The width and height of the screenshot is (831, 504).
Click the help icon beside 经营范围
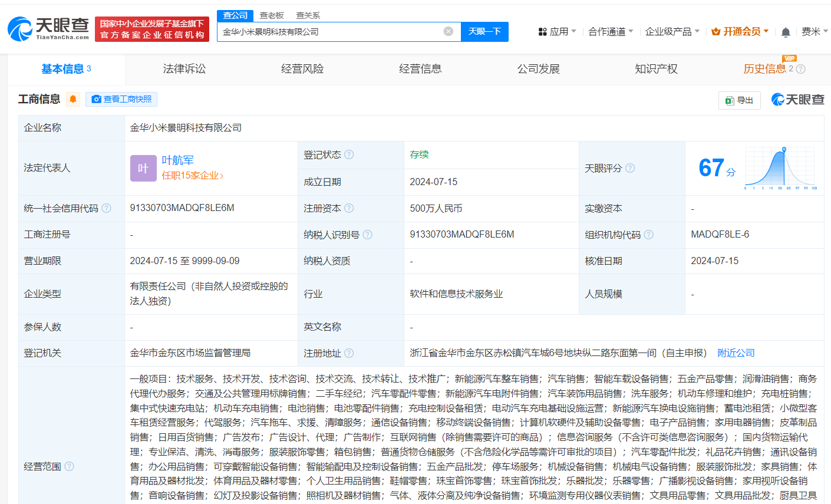click(70, 466)
